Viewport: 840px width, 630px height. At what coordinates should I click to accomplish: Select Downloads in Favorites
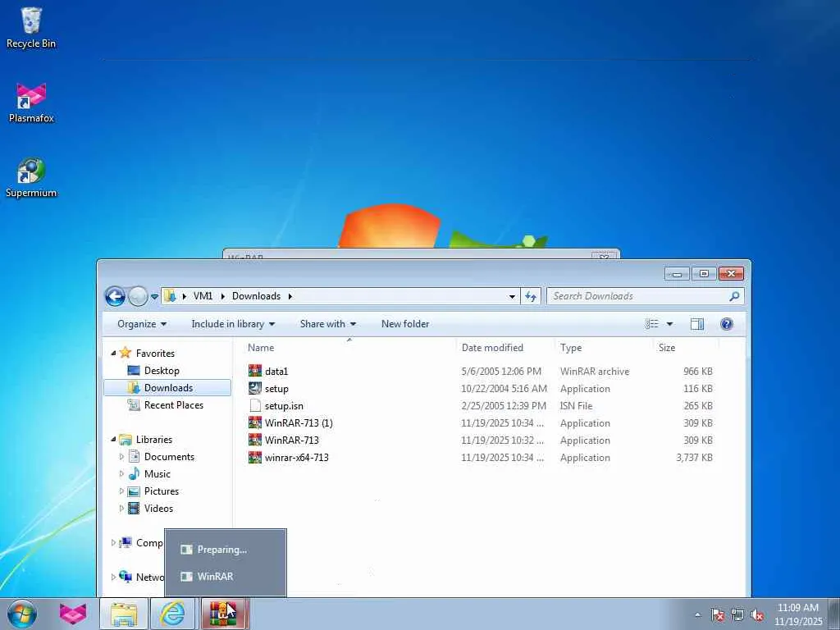tap(167, 388)
